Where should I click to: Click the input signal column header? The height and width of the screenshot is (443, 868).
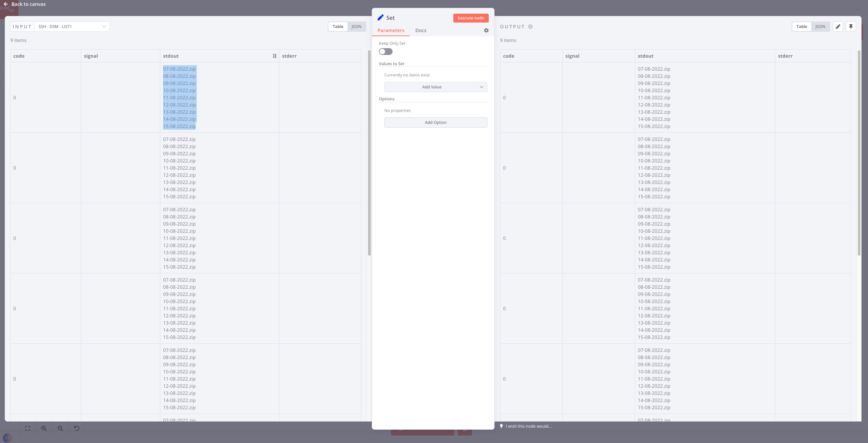pos(120,56)
